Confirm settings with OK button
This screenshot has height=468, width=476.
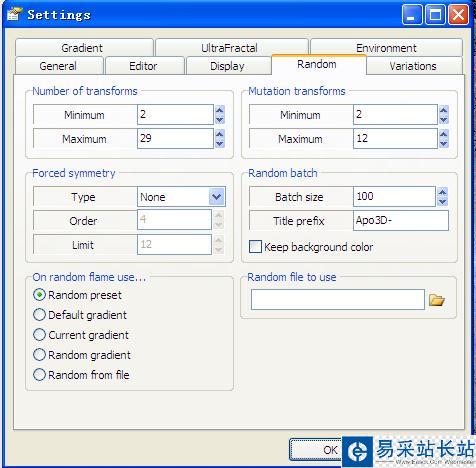316,450
